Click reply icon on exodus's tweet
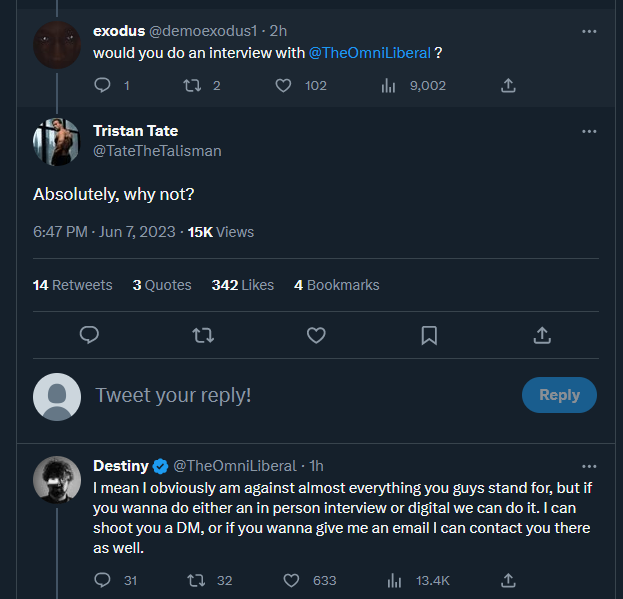The height and width of the screenshot is (599, 623). point(102,85)
